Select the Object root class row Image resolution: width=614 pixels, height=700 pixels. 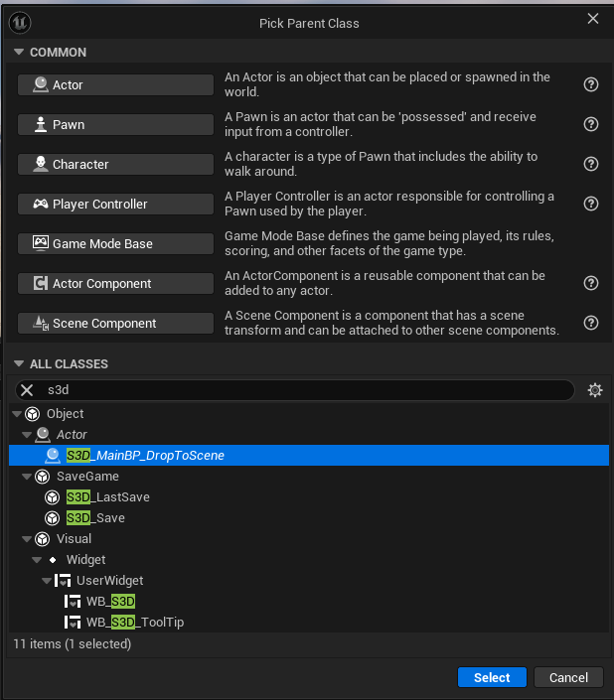pos(309,414)
